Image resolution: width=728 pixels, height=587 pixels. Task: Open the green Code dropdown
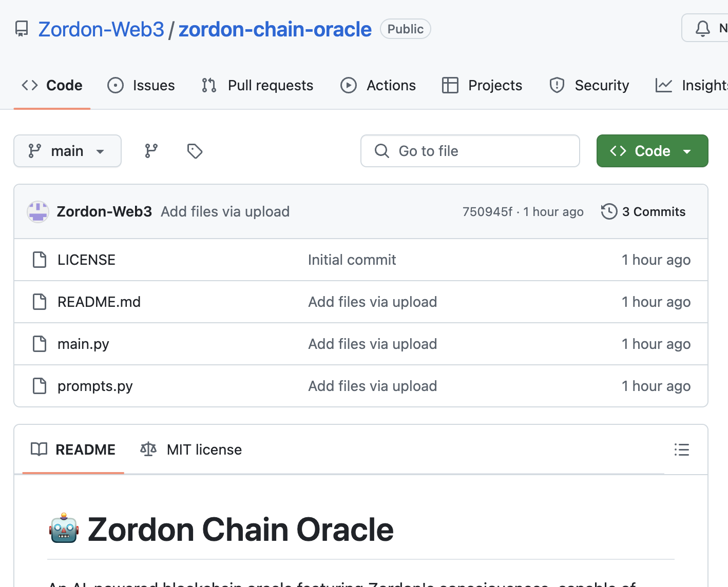[x=652, y=151]
